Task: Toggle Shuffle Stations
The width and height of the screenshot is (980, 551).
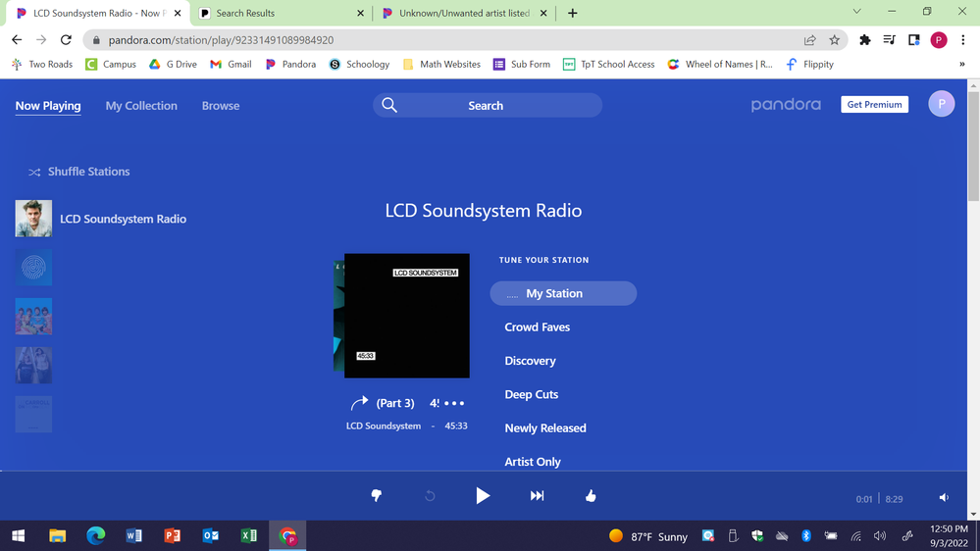Action: [x=79, y=172]
